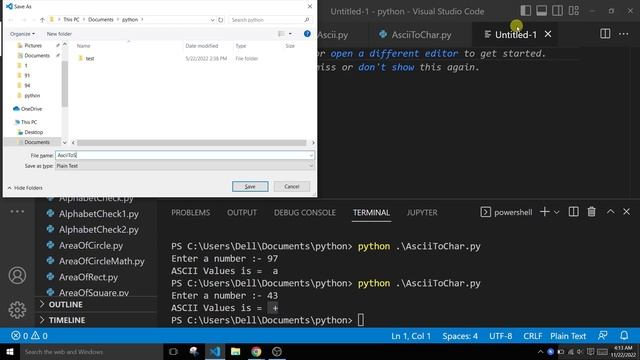Show additional views ellipsis in activity bar

click(x=17, y=211)
